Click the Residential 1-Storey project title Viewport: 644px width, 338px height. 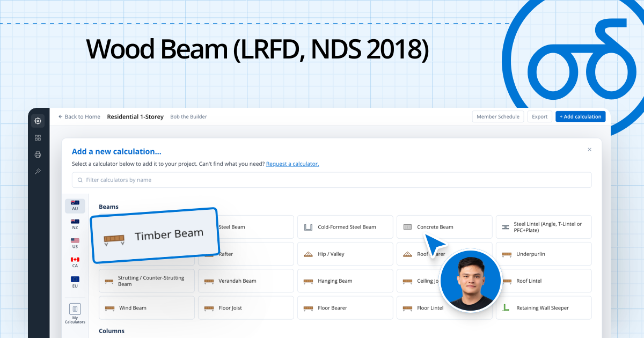point(135,116)
